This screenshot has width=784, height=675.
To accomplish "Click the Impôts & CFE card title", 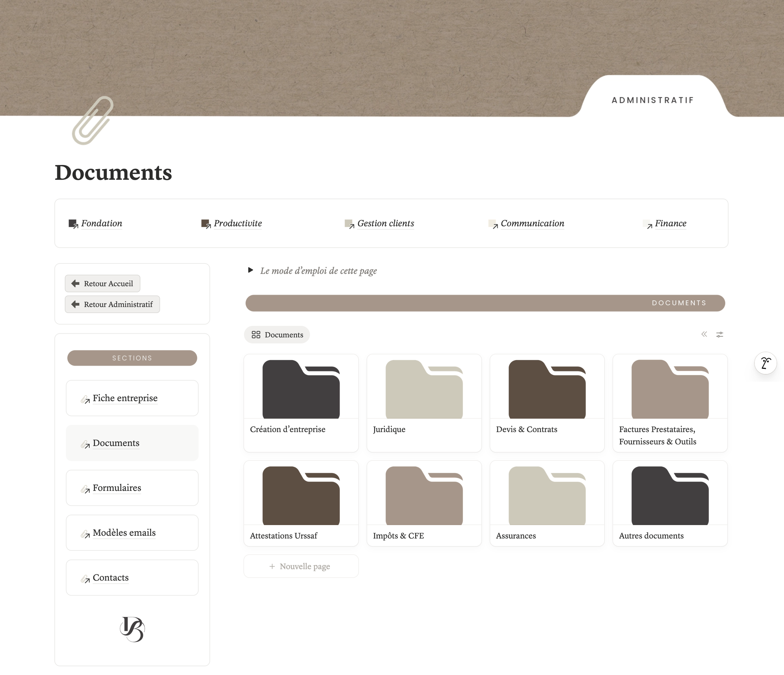I will pos(399,536).
